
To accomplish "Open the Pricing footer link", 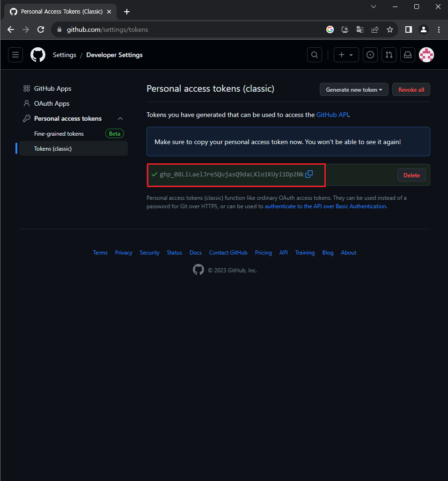I will (x=263, y=253).
